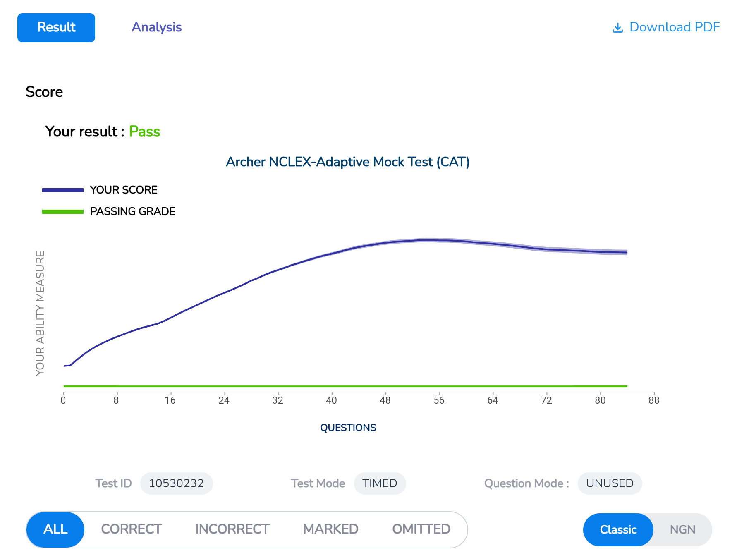737x560 pixels.
Task: Open the Analysis tab
Action: 156,27
